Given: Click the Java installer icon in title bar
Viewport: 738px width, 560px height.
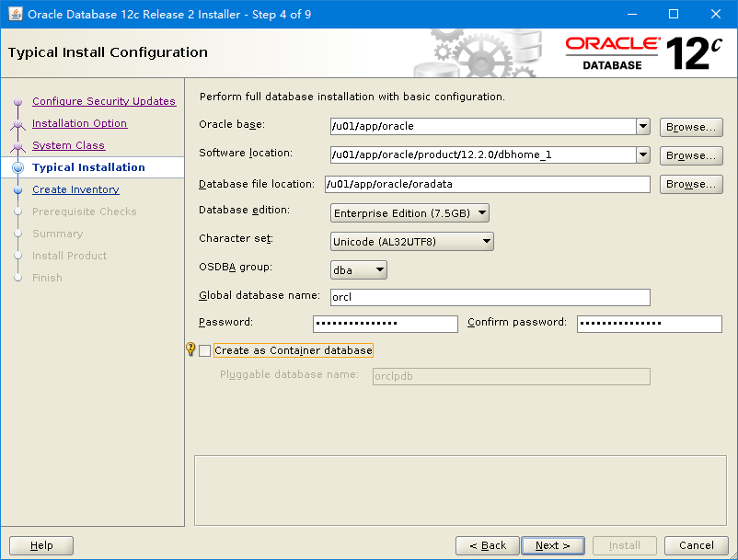Looking at the screenshot, I should (16, 14).
